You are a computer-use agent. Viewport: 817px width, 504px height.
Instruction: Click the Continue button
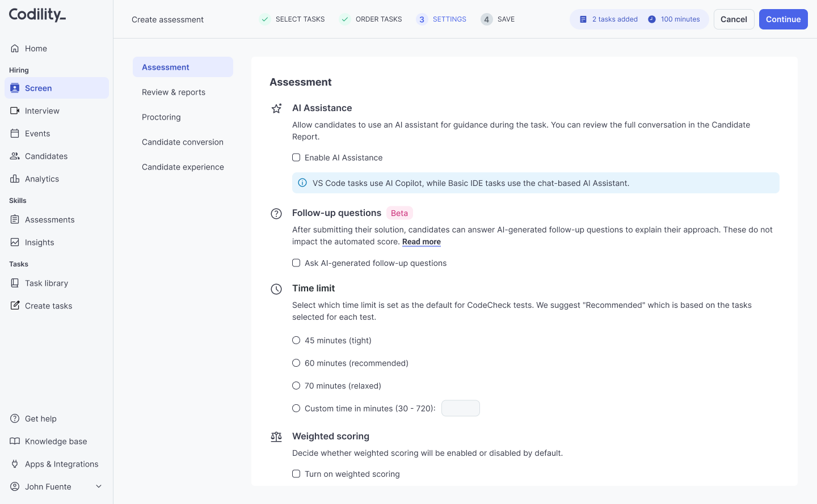pyautogui.click(x=783, y=19)
